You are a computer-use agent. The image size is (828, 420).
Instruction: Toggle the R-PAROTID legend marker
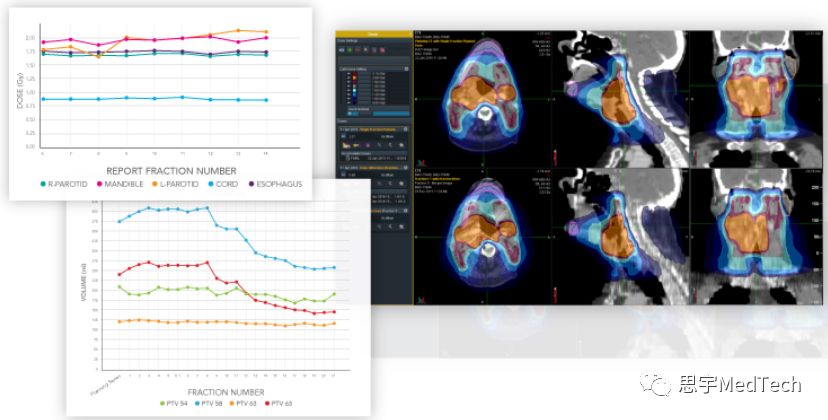pos(44,184)
